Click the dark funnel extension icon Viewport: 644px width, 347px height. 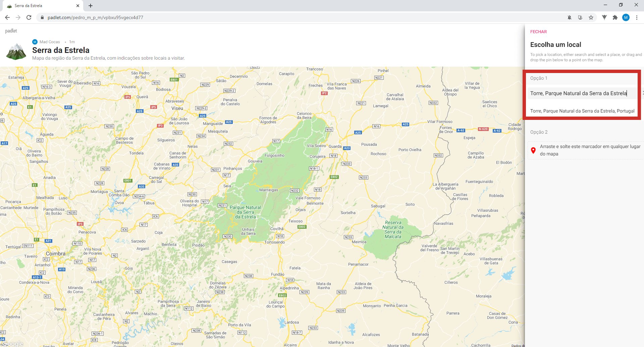[x=604, y=17]
